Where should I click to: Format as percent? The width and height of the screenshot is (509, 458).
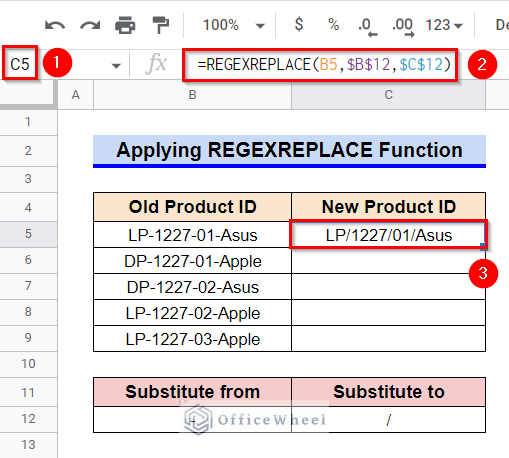pyautogui.click(x=333, y=25)
